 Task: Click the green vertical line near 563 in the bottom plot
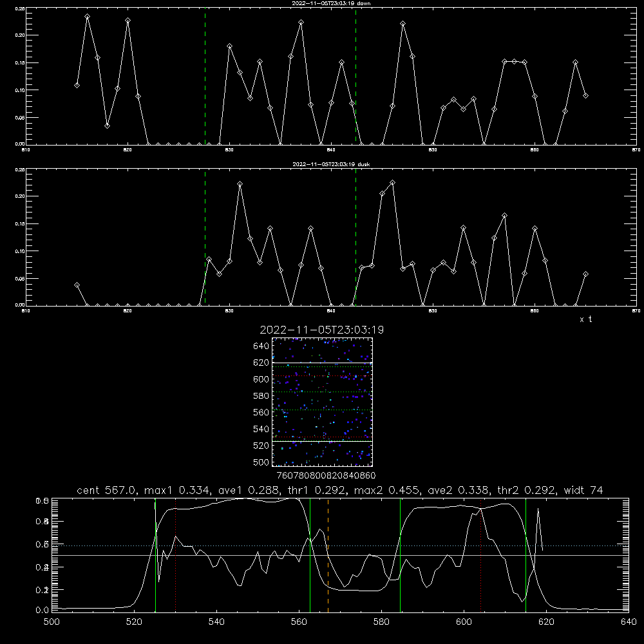tap(310, 555)
